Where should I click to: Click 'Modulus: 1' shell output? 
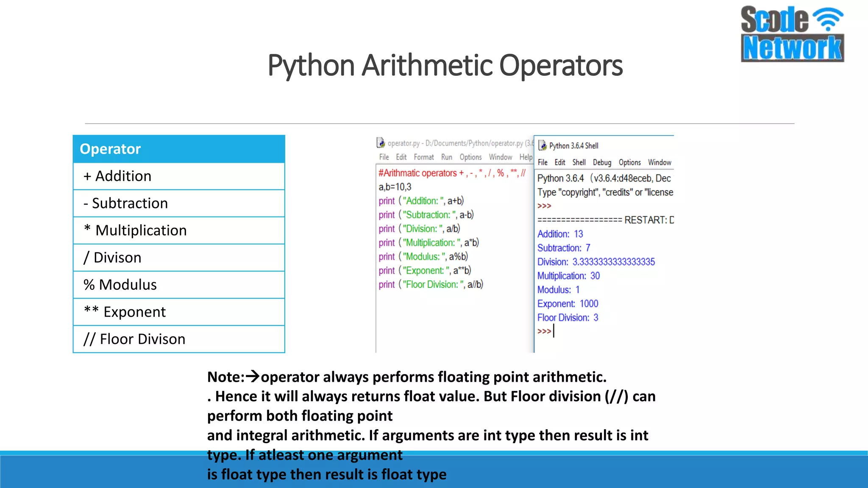559,290
